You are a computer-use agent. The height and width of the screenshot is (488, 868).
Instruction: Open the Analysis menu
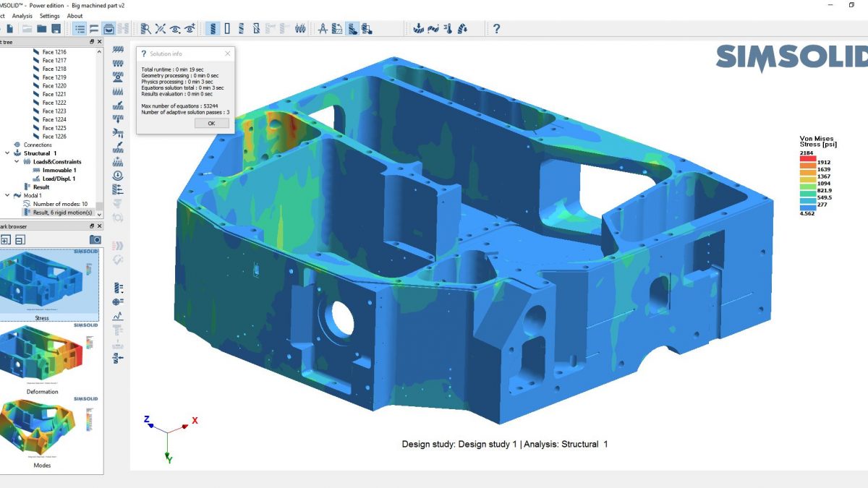pyautogui.click(x=22, y=15)
